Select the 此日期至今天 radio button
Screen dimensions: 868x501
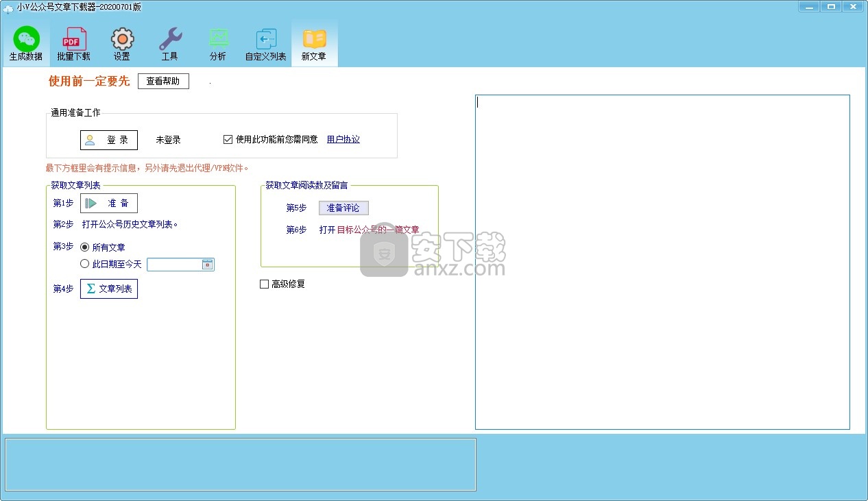coord(85,264)
